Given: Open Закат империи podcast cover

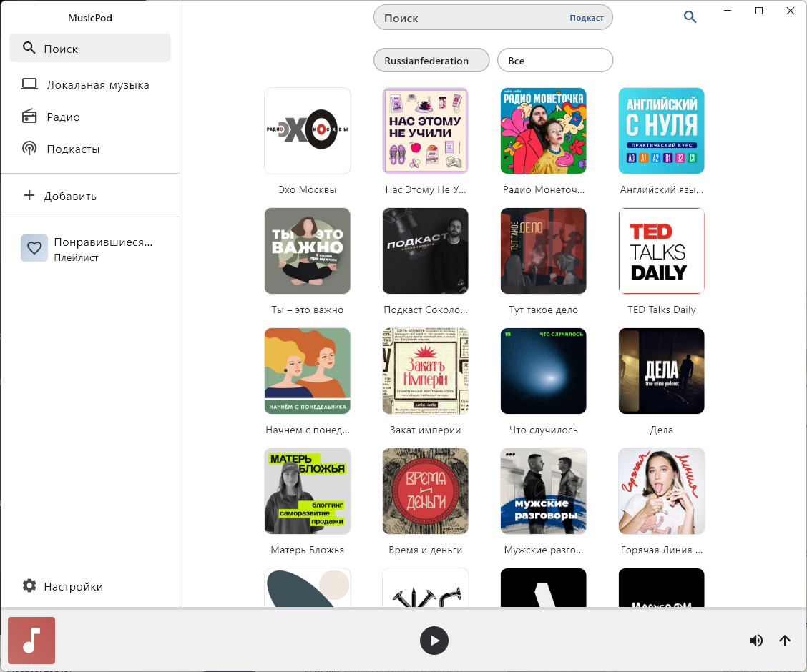Looking at the screenshot, I should (x=425, y=371).
